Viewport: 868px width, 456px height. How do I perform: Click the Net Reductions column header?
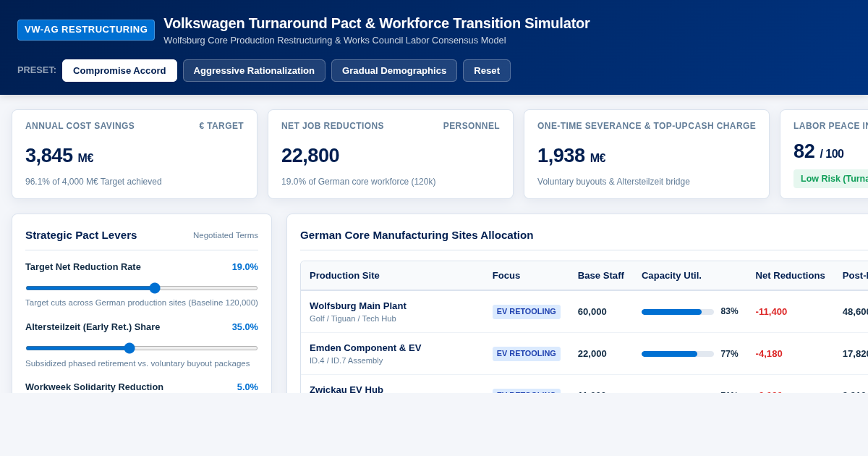pos(790,276)
